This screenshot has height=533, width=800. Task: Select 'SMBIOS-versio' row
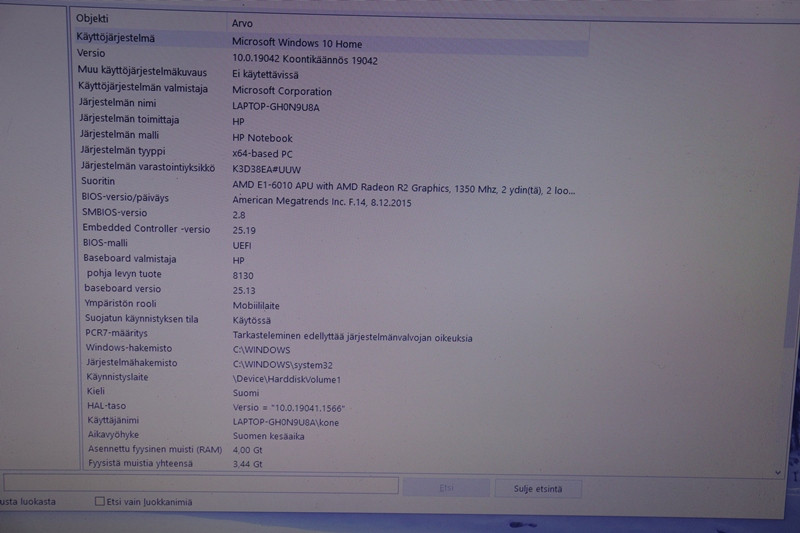pyautogui.click(x=114, y=213)
